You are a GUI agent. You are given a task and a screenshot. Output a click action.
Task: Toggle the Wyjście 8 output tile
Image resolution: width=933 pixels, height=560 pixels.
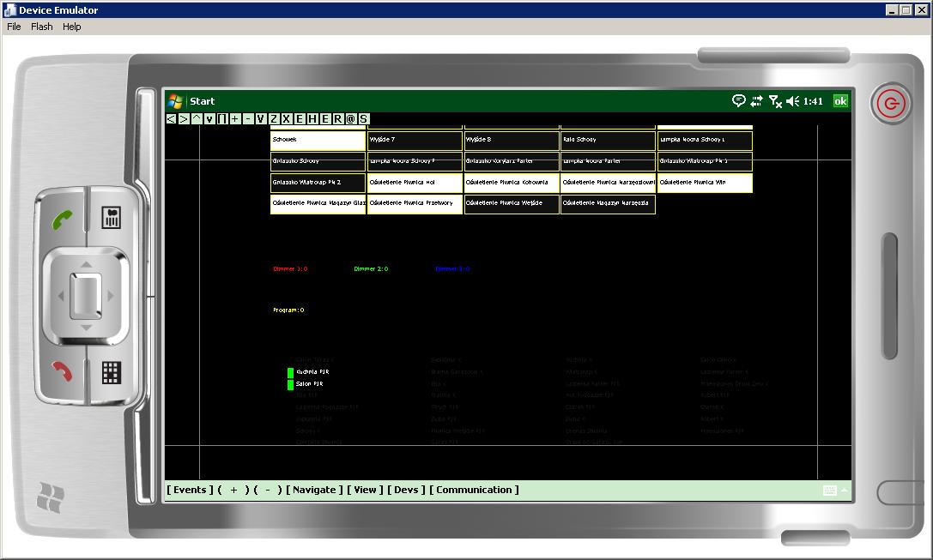pos(512,141)
